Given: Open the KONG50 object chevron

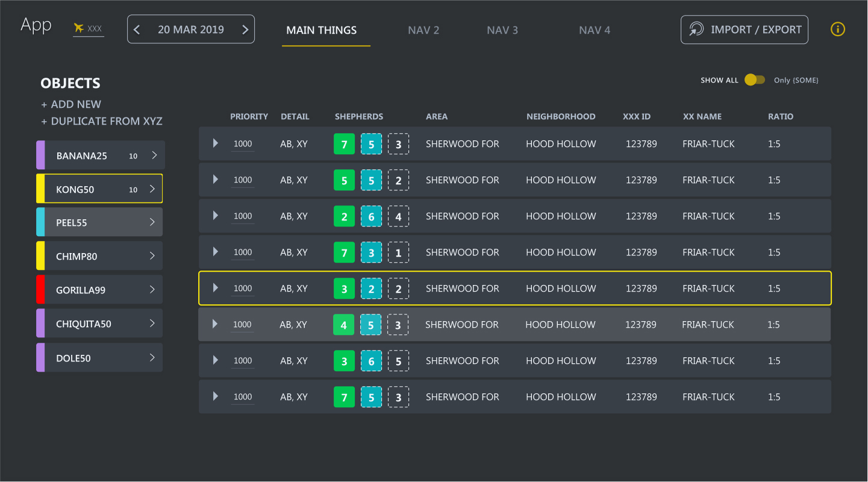Looking at the screenshot, I should [x=152, y=189].
